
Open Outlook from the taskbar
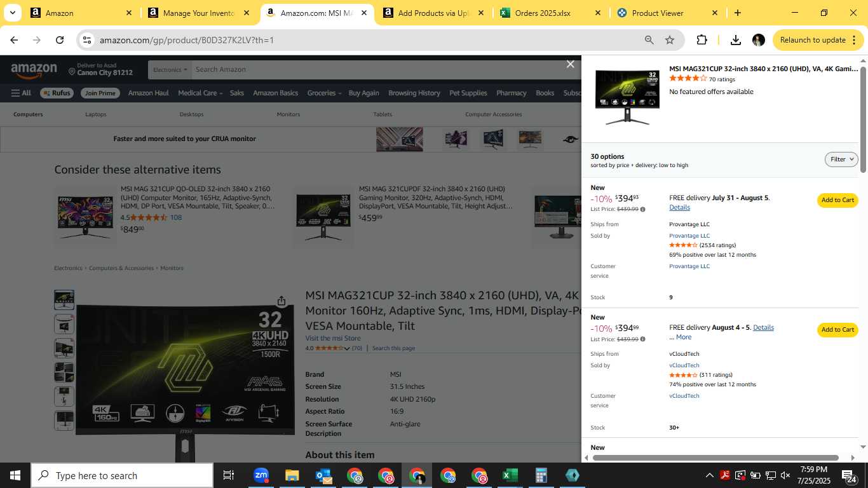tap(323, 475)
